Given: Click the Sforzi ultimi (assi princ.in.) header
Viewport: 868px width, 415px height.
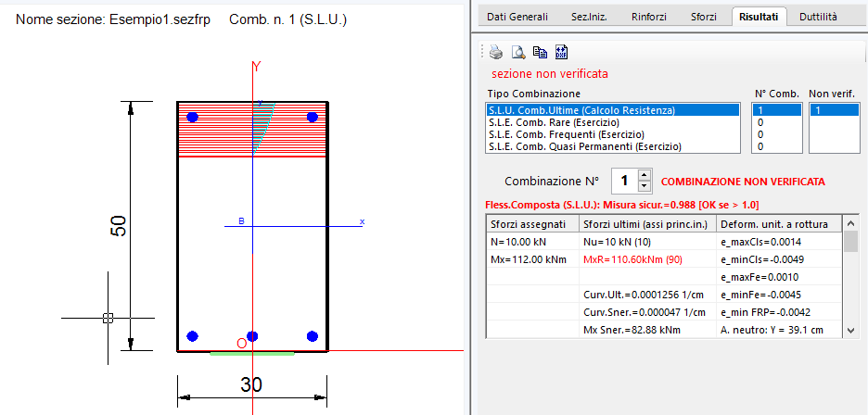Looking at the screenshot, I should point(647,224).
